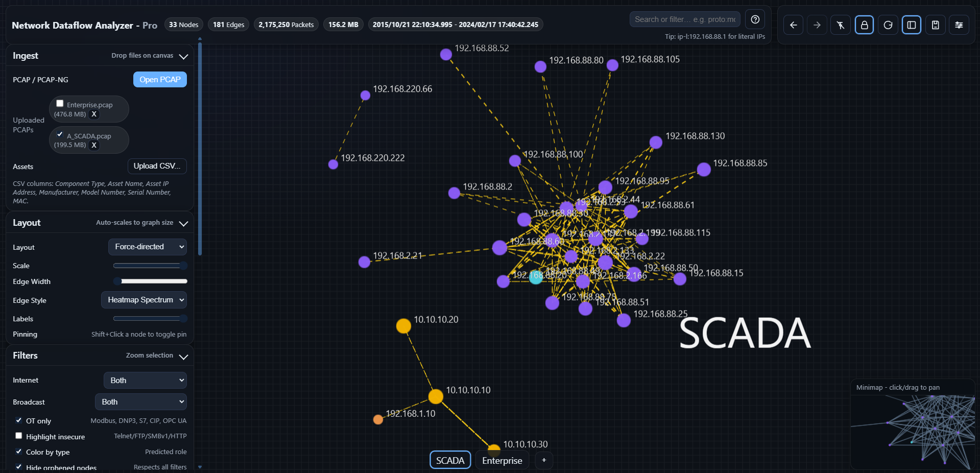Select the SCADA tab

(x=450, y=461)
